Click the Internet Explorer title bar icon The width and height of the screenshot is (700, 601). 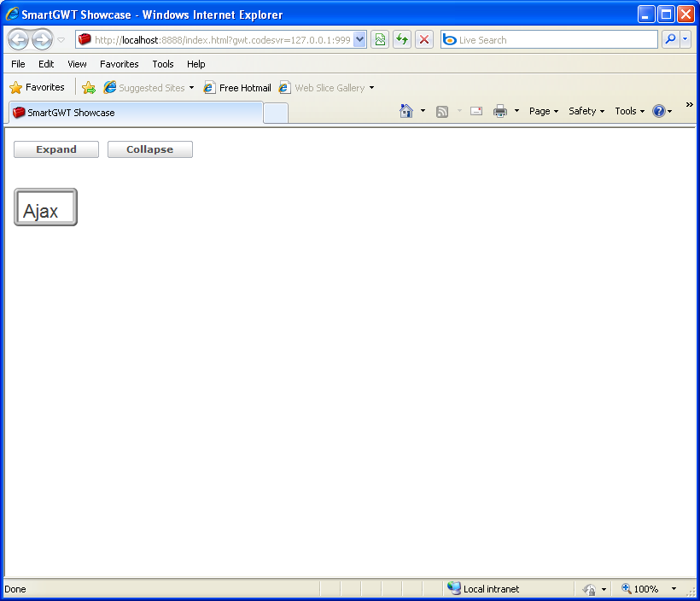coord(12,15)
